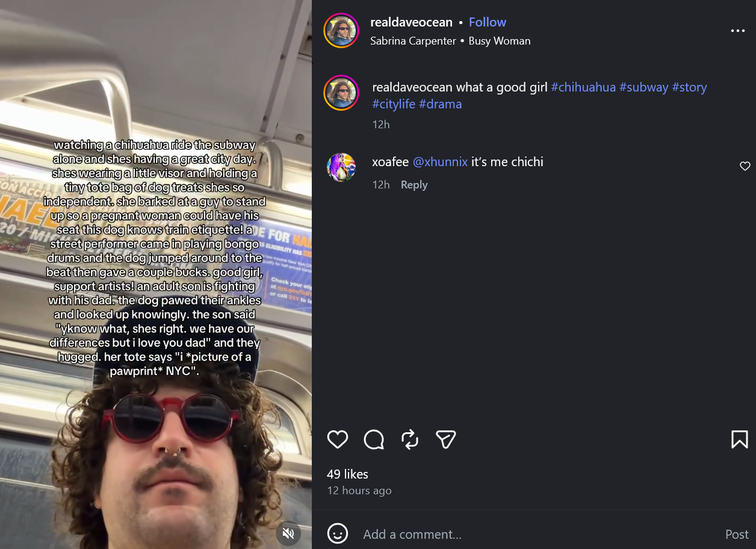Viewport: 756px width, 549px height.
Task: Open realdaveocean profile picture in header
Action: (x=341, y=30)
